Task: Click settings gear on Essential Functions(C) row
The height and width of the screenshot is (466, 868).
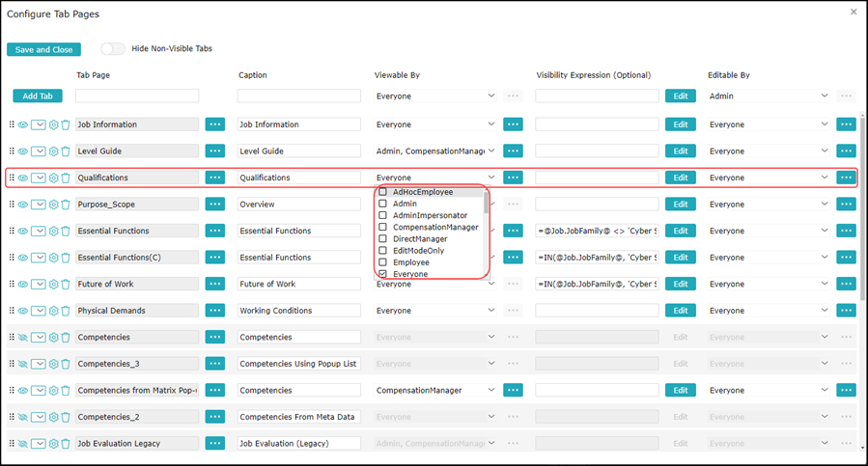Action: point(54,258)
